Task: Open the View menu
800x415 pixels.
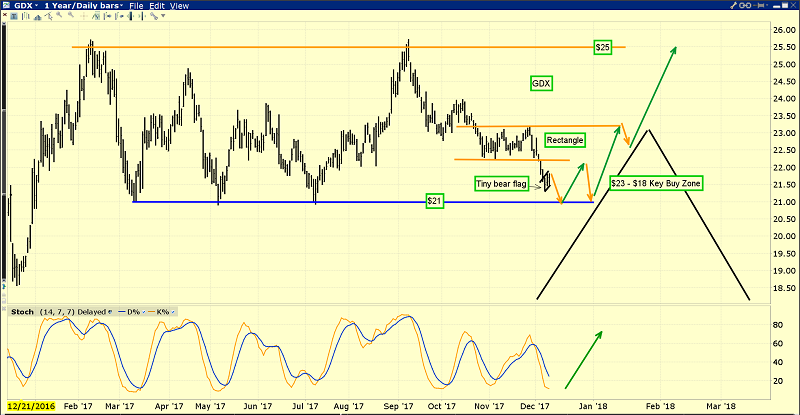Action: 179,6
